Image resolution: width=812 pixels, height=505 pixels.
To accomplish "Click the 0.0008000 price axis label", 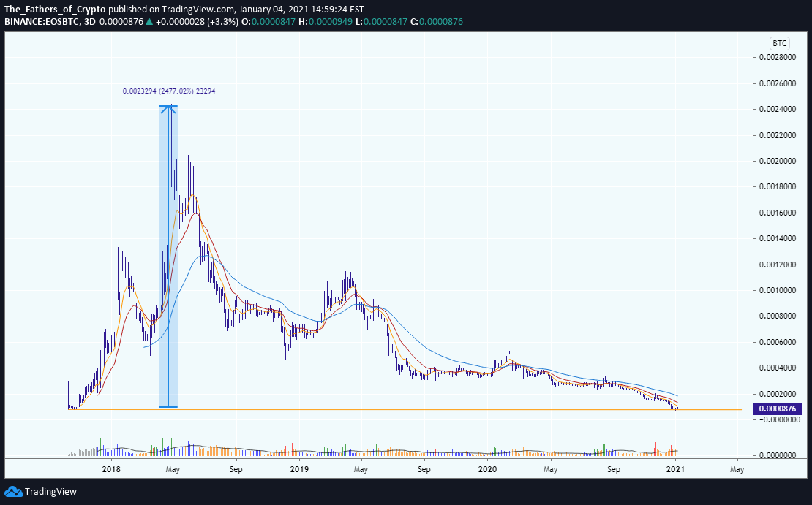I will 778,316.
